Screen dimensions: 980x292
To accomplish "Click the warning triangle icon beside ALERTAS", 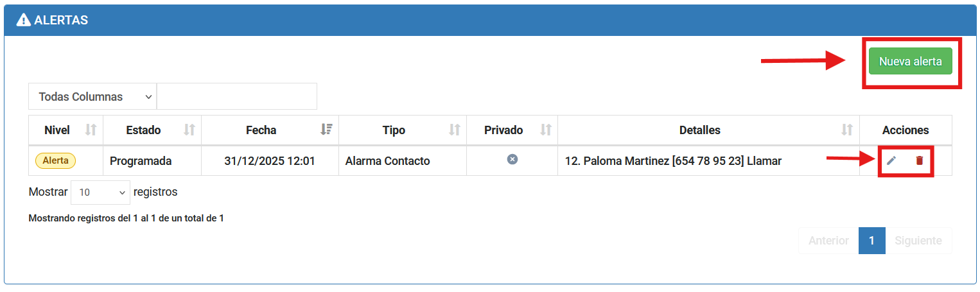I will tap(24, 20).
